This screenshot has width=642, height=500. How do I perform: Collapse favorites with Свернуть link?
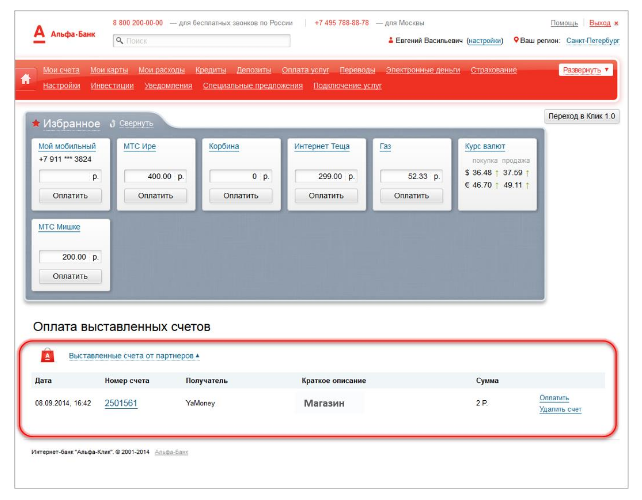(136, 123)
